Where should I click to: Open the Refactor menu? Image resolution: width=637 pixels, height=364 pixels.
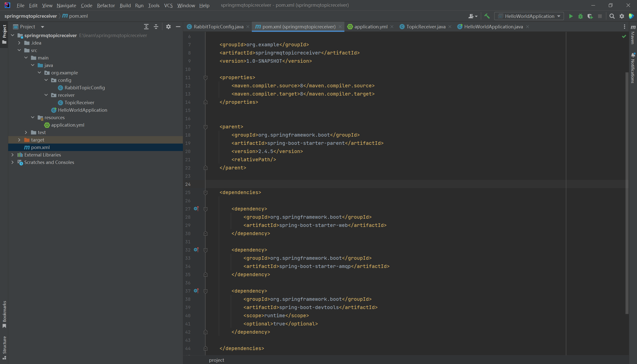coord(106,5)
